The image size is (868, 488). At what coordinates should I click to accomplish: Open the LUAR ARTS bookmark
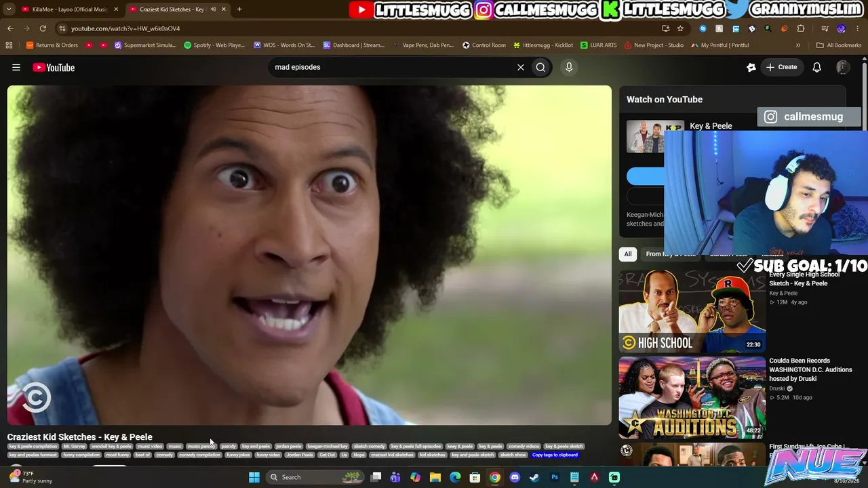tap(599, 45)
